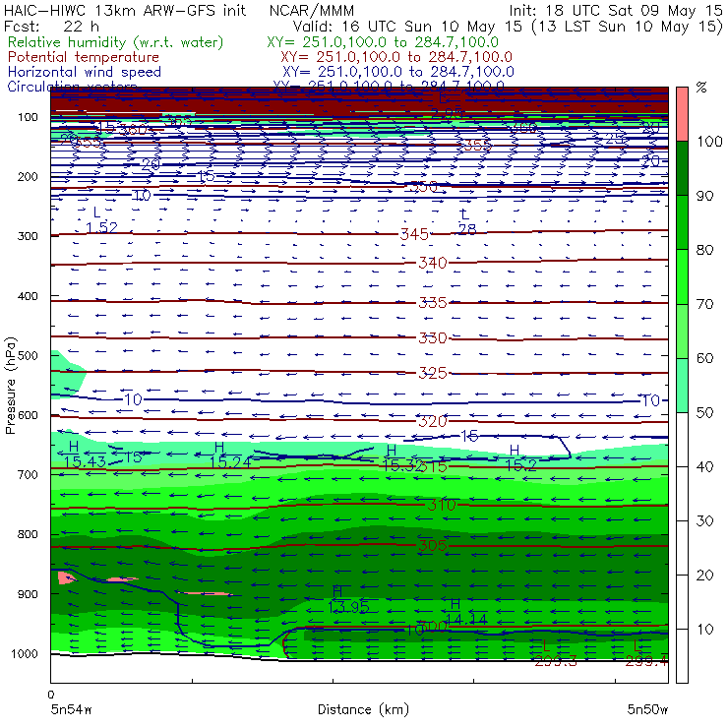The height and width of the screenshot is (728, 728).
Task: Select the '700' pressure axis tick label
Action: [28, 474]
